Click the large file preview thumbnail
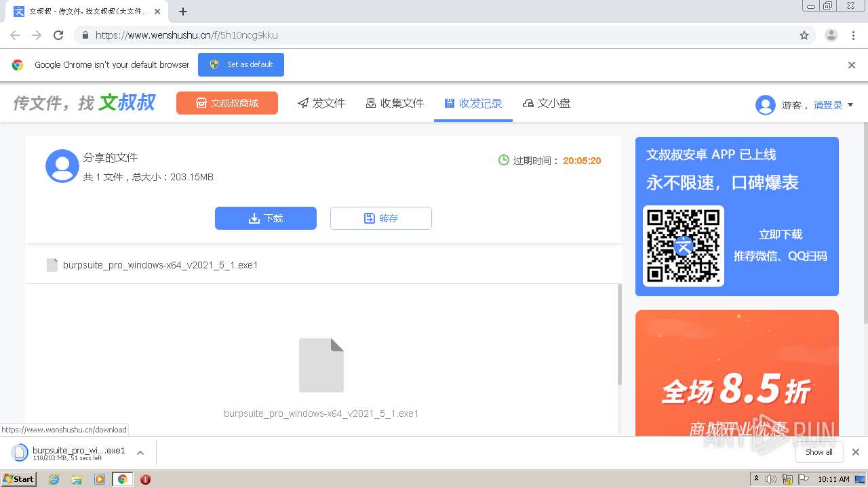Viewport: 868px width, 488px height. click(x=321, y=365)
